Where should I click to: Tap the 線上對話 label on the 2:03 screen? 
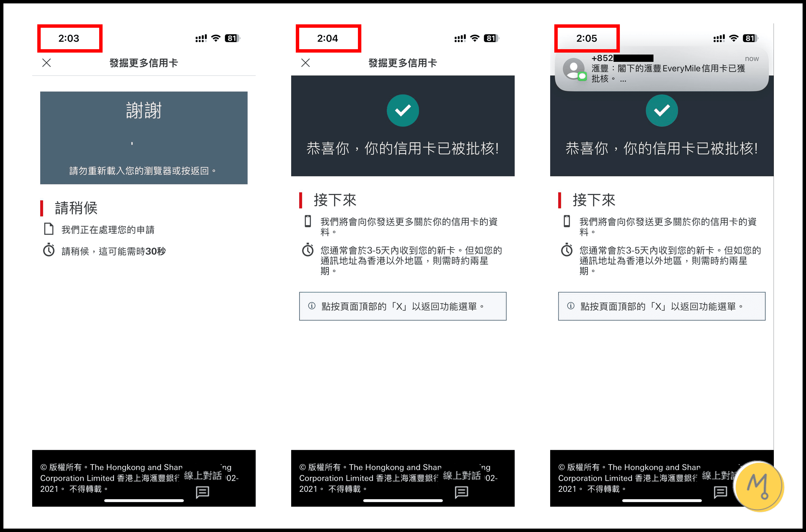[203, 476]
